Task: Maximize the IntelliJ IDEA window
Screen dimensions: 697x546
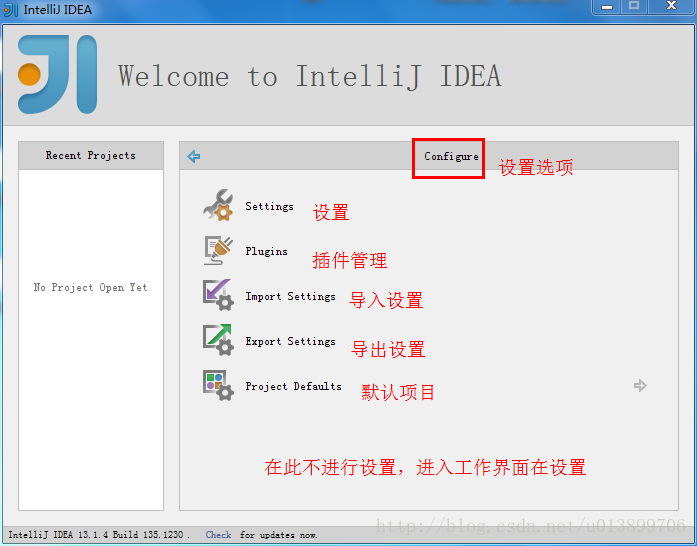Action: point(633,6)
